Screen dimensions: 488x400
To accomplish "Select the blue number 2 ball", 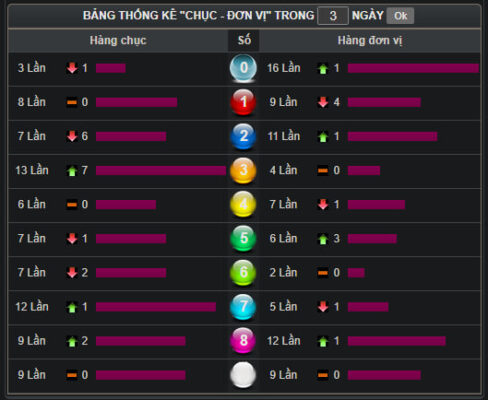I will (x=243, y=136).
